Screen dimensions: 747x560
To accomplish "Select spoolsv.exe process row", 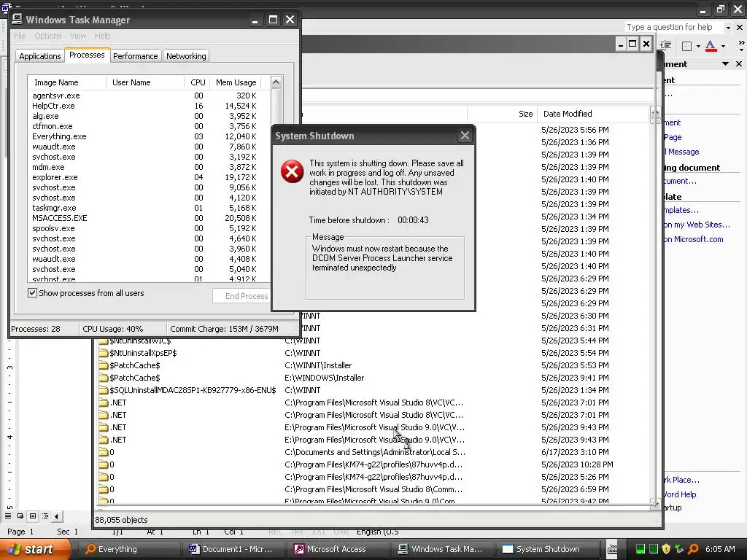I will click(149, 228).
